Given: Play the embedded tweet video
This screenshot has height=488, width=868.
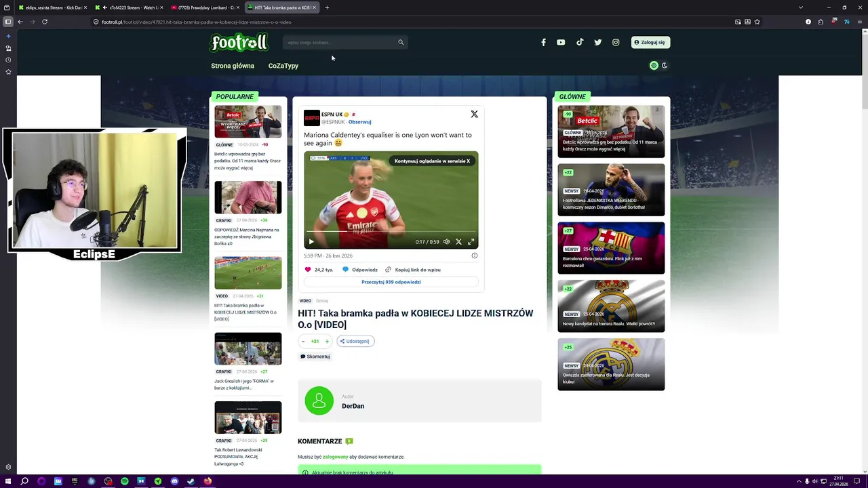Looking at the screenshot, I should tap(311, 242).
